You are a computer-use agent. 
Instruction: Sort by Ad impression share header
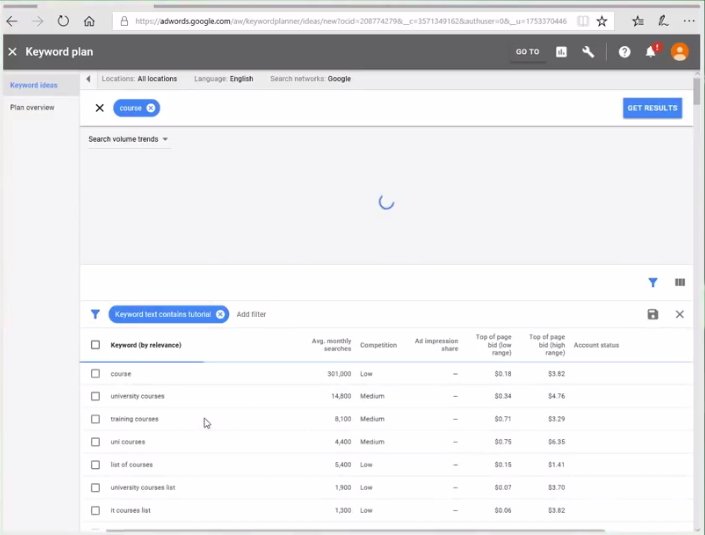[x=436, y=345]
